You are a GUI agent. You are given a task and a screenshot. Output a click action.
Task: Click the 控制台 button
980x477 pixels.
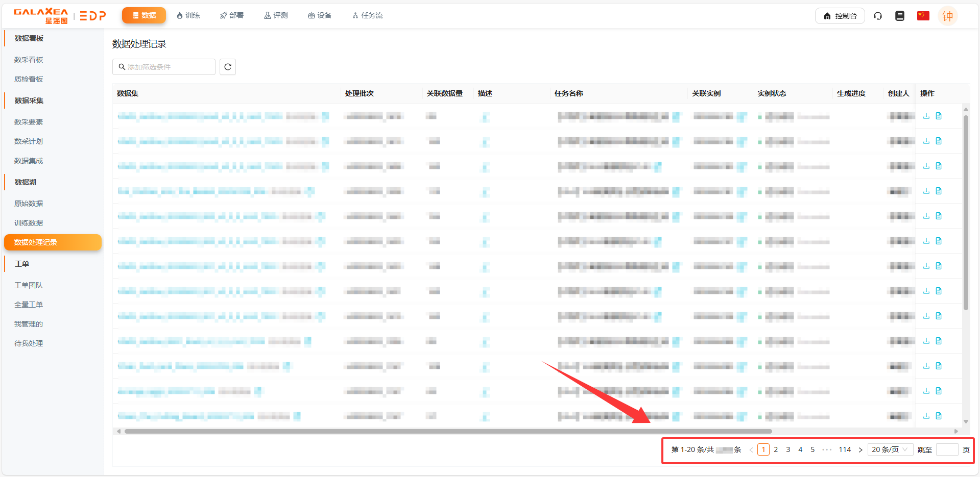[840, 16]
